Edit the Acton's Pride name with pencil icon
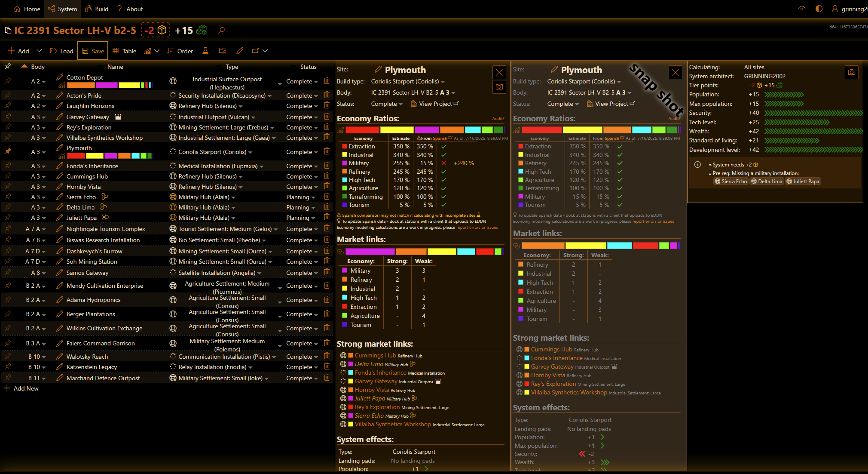This screenshot has width=868, height=474. click(60, 95)
